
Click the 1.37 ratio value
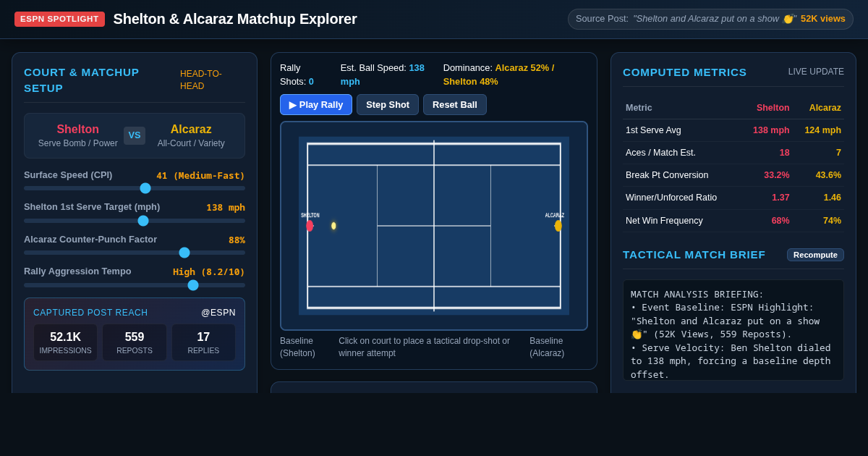click(780, 198)
